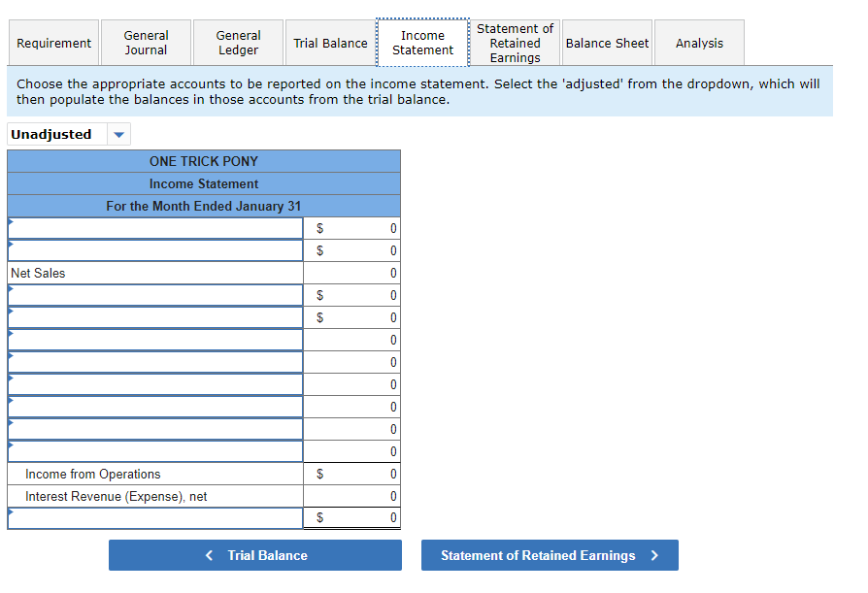Click the Income from Operations label
The width and height of the screenshot is (868, 593).
pos(92,474)
